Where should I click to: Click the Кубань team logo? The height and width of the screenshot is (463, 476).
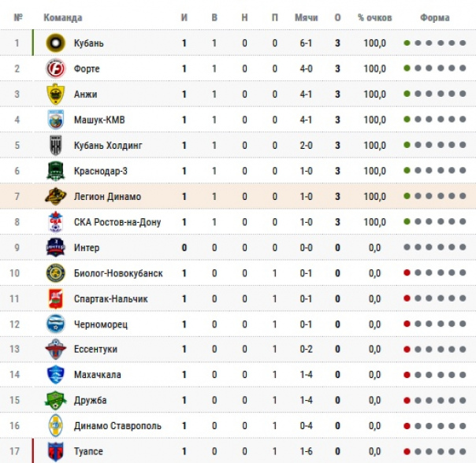(x=54, y=43)
